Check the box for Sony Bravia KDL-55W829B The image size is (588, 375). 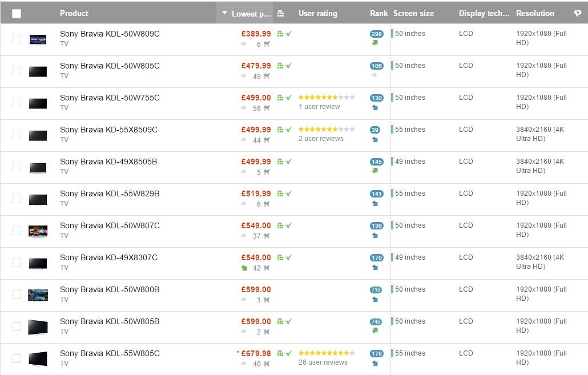17,199
